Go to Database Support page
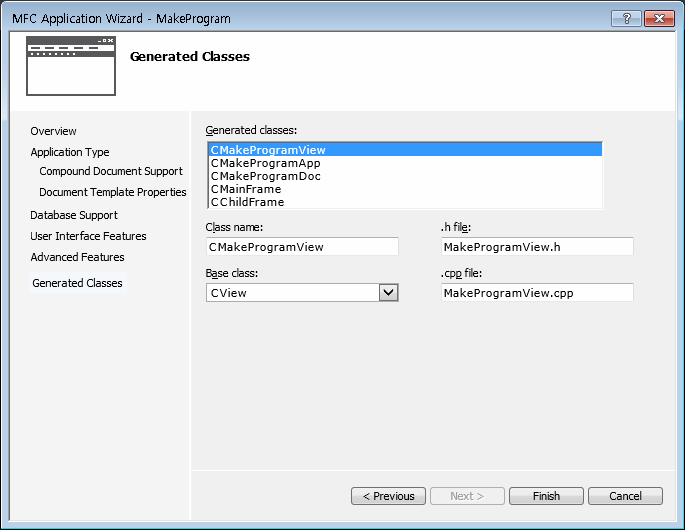 click(74, 215)
